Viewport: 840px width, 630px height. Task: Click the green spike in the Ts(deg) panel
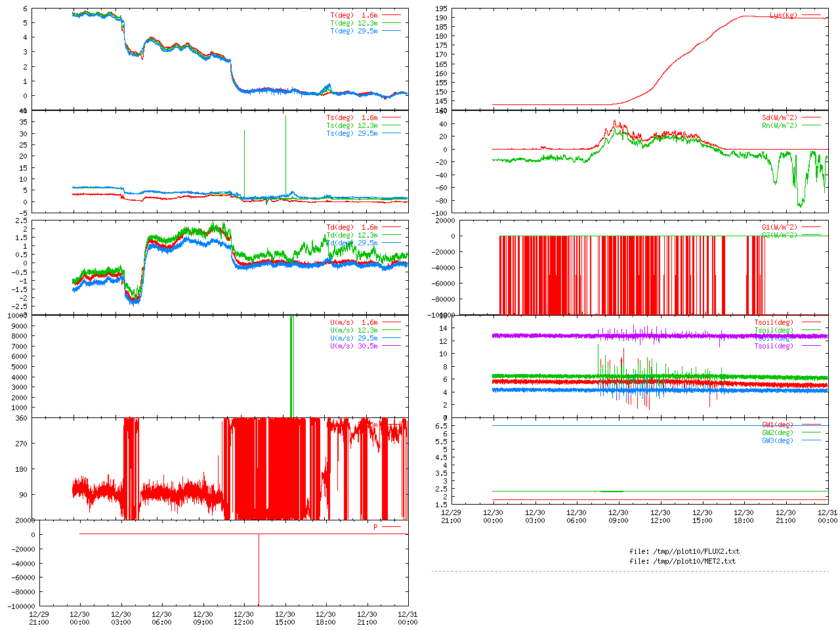[x=245, y=164]
